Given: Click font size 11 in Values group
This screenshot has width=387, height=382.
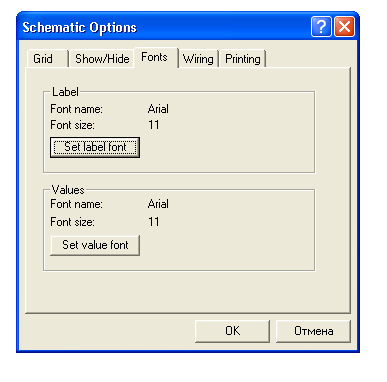Looking at the screenshot, I should click(x=154, y=222).
